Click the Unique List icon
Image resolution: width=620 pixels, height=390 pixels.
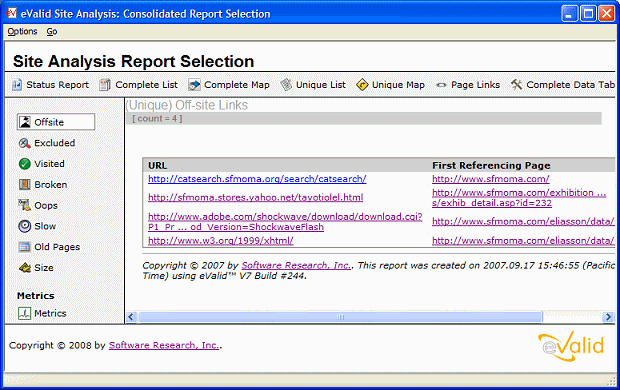(286, 85)
